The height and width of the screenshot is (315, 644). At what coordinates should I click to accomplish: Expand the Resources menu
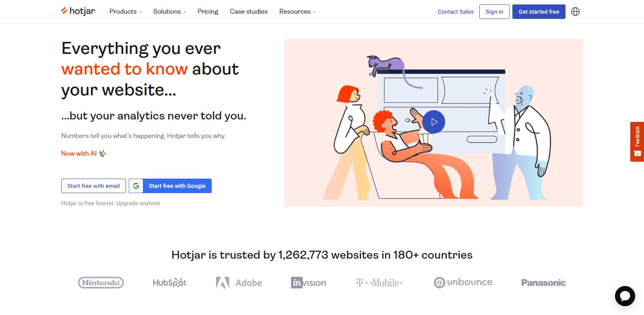point(297,12)
